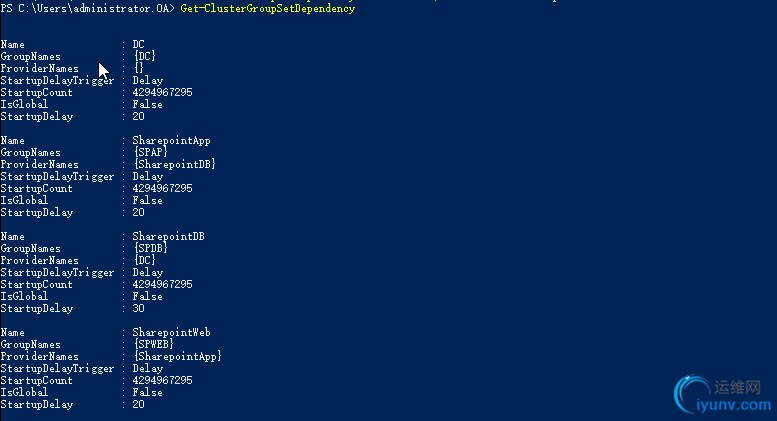Click the {SPWEB} GroupNames value
777x421 pixels.
[x=154, y=345]
